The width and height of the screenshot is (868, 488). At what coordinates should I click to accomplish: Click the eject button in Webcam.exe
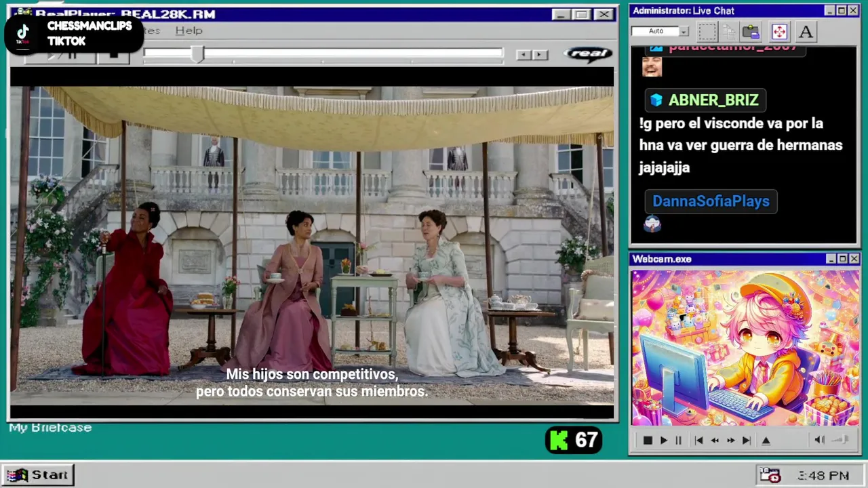(766, 441)
